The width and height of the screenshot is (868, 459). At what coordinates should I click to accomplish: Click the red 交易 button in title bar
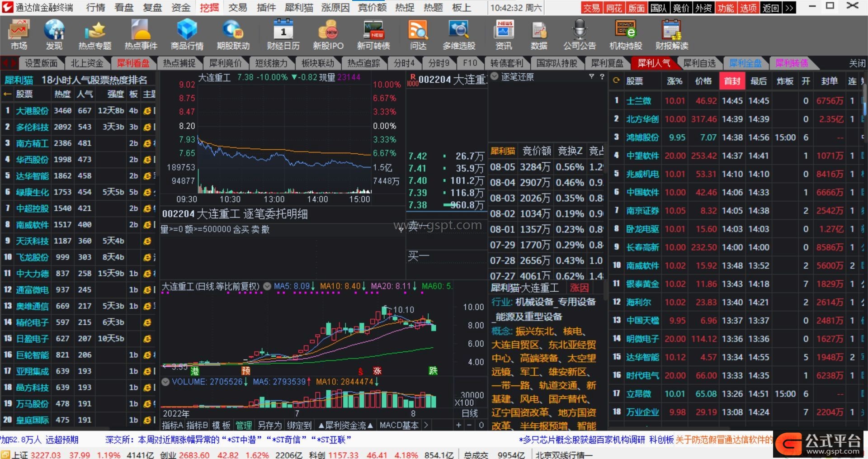[591, 8]
